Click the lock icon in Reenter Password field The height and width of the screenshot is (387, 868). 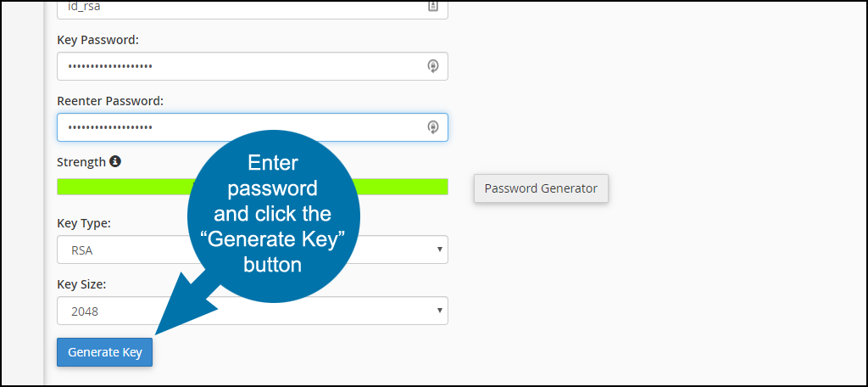433,127
